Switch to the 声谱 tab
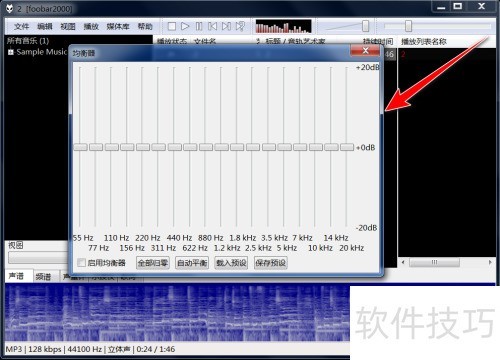 (16, 276)
